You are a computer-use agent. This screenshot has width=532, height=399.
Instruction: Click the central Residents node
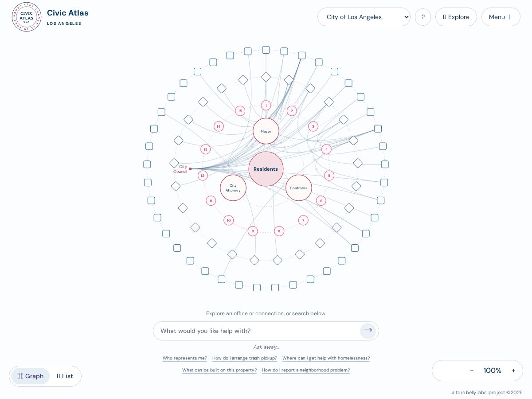pos(266,169)
